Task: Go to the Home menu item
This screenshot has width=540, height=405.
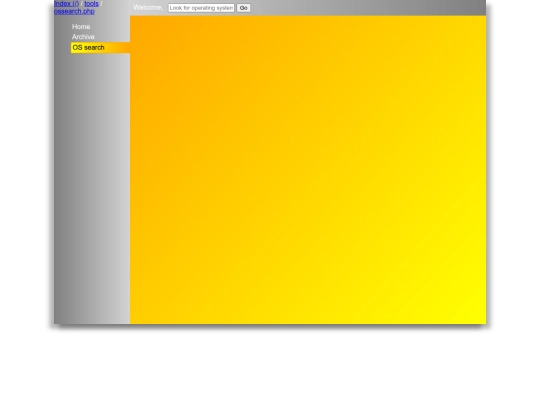Action: click(x=81, y=27)
